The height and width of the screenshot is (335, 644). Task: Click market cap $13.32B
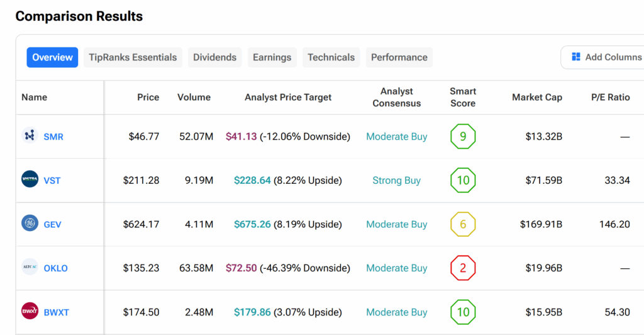click(x=544, y=137)
